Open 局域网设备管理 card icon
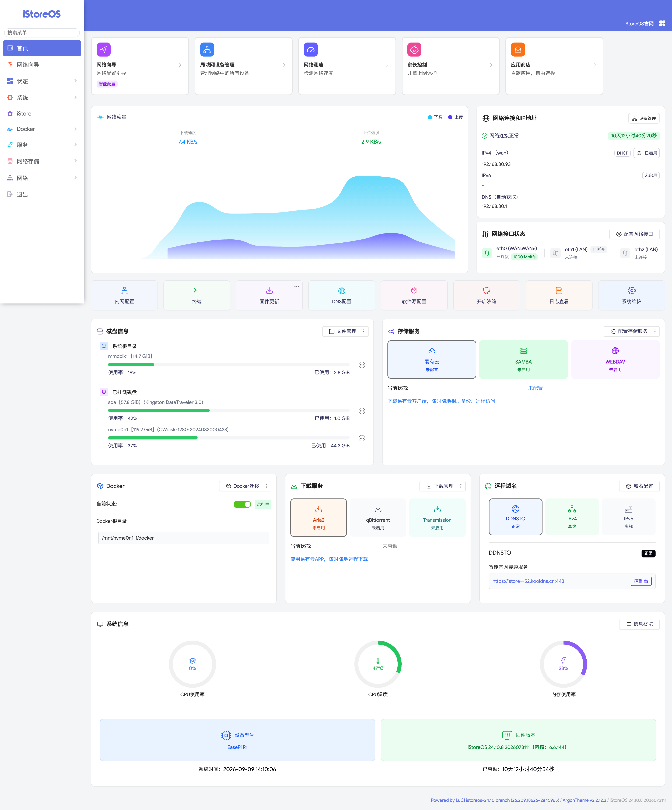The height and width of the screenshot is (810, 672). (207, 49)
